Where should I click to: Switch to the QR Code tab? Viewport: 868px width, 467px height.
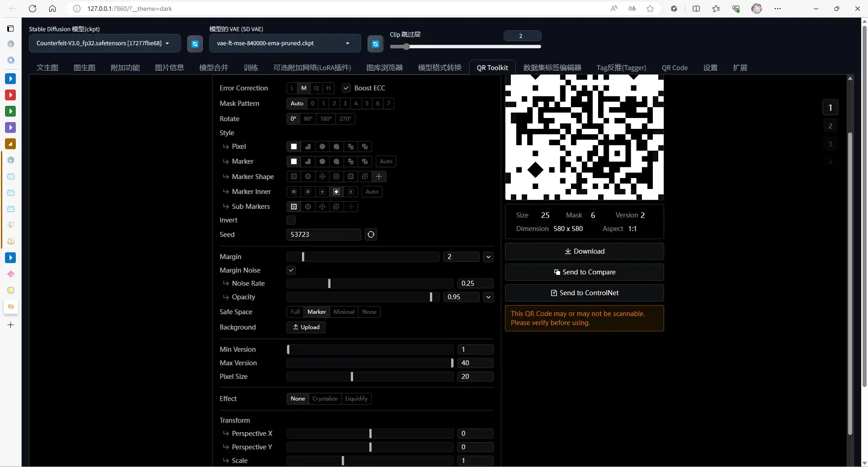[x=675, y=68]
